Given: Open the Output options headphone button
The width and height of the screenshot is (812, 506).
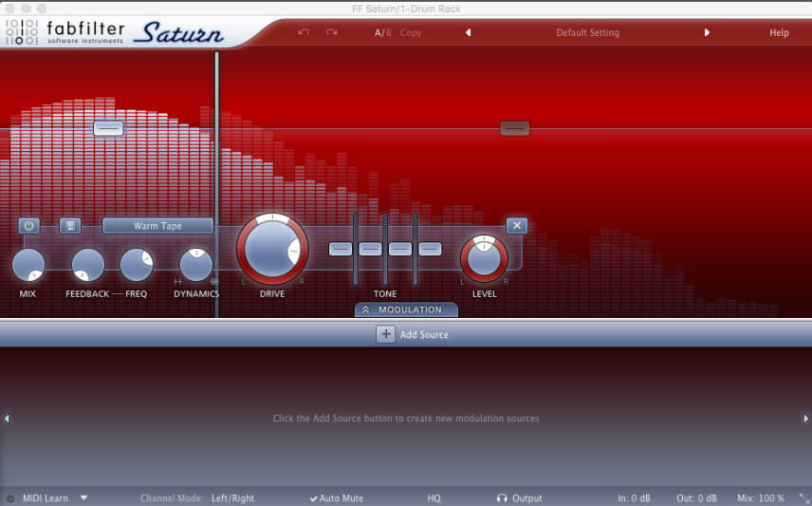Looking at the screenshot, I should (520, 498).
